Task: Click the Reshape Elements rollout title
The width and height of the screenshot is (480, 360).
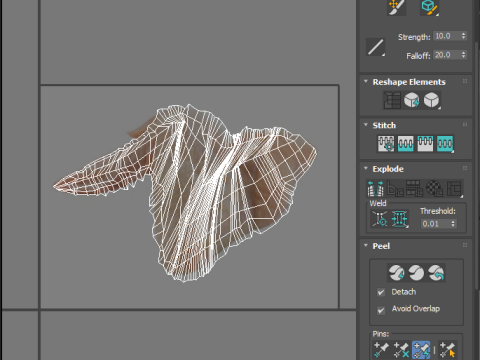Action: click(x=409, y=82)
